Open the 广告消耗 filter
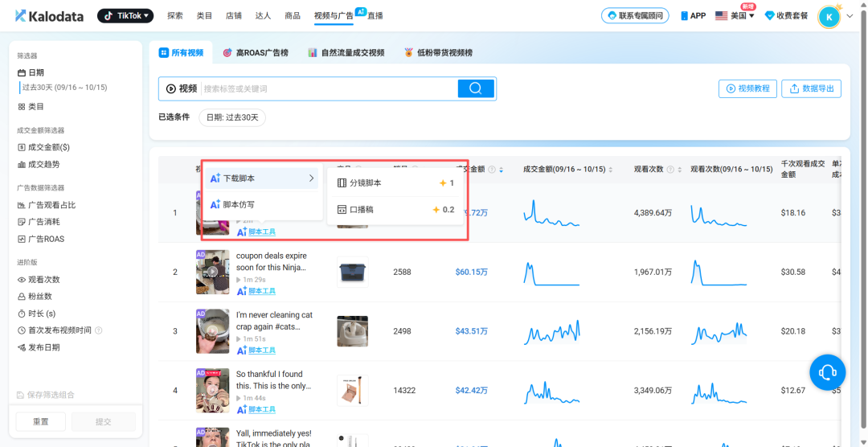Screen dimensions: 868x447 click(39, 222)
